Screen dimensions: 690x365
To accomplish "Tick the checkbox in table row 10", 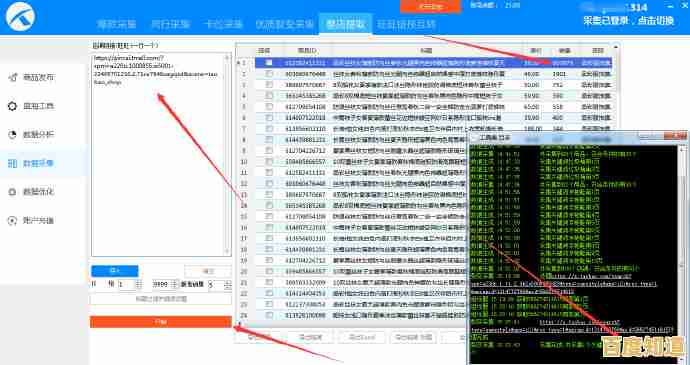I will pyautogui.click(x=269, y=162).
